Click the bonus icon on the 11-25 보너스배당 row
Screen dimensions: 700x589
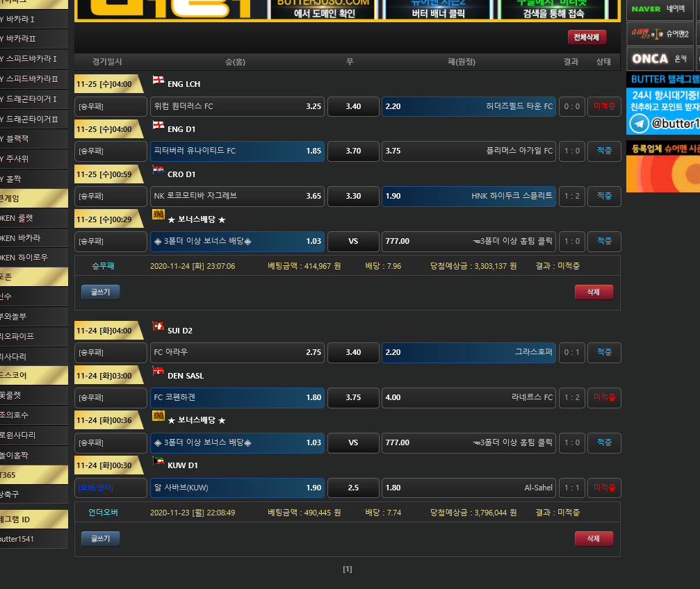point(158,215)
